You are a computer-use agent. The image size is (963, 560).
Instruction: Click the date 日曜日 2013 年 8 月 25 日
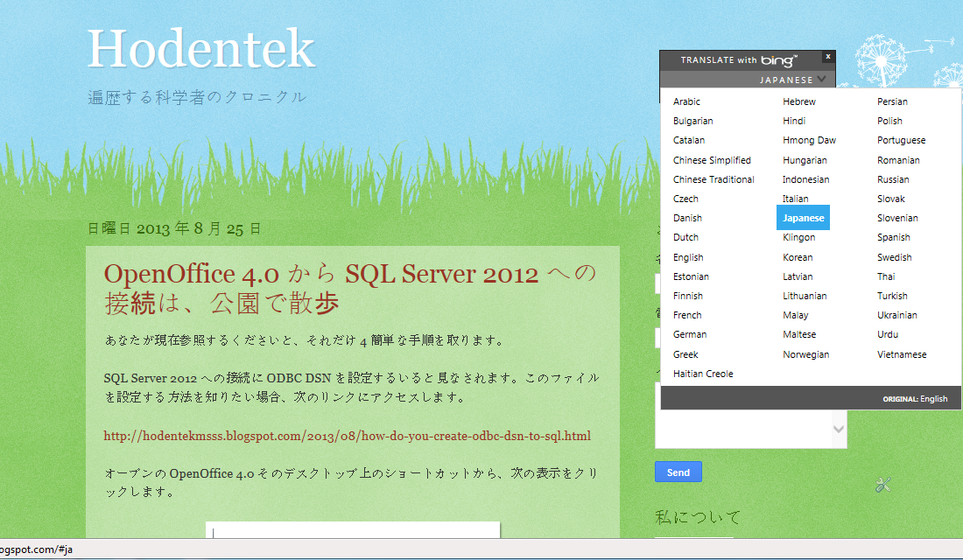click(x=174, y=229)
